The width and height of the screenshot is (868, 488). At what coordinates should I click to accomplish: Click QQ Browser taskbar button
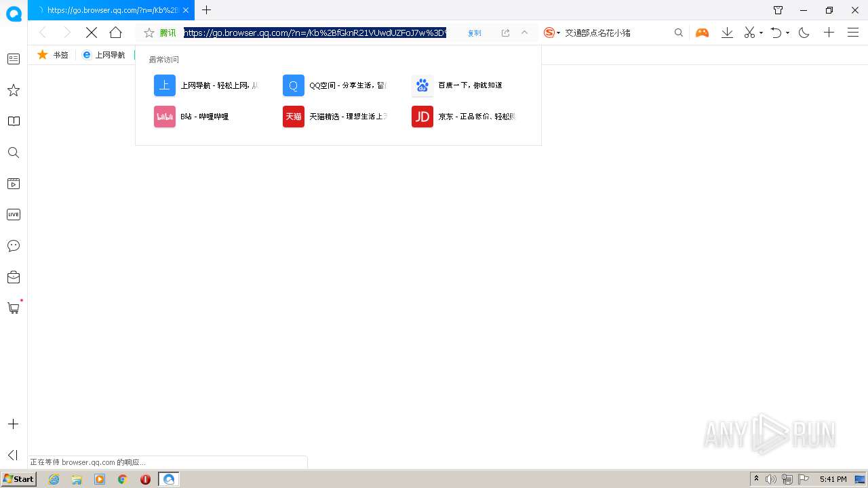point(169,479)
